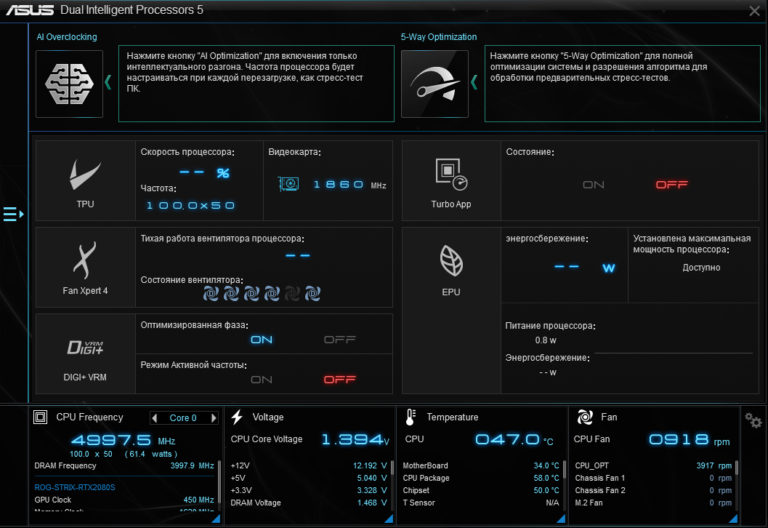
Task: Click the DRAM Voltage 1.468 V row
Action: click(x=309, y=503)
